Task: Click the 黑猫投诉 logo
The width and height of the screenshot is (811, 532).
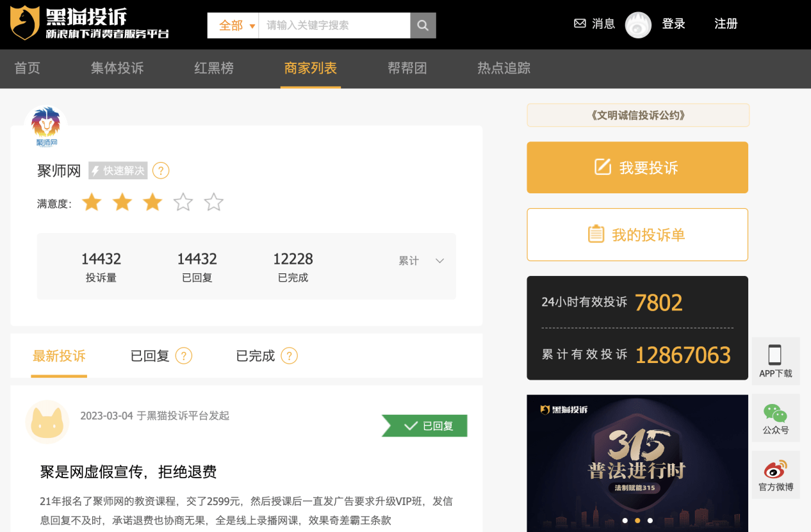Action: [x=90, y=23]
